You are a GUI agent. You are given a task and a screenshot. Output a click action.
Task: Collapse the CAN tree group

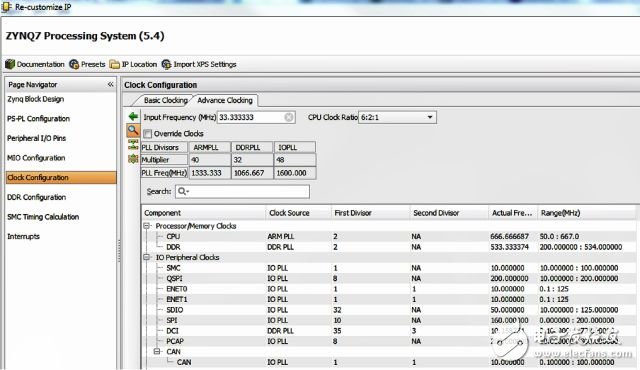157,351
